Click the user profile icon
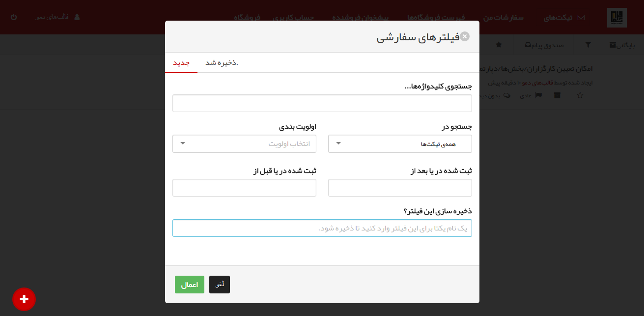The image size is (644, 316). (77, 17)
